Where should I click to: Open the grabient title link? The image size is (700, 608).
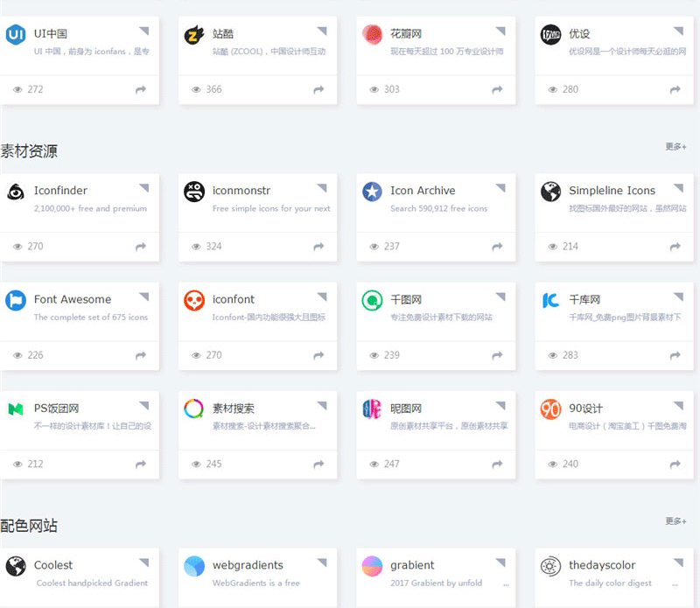412,565
